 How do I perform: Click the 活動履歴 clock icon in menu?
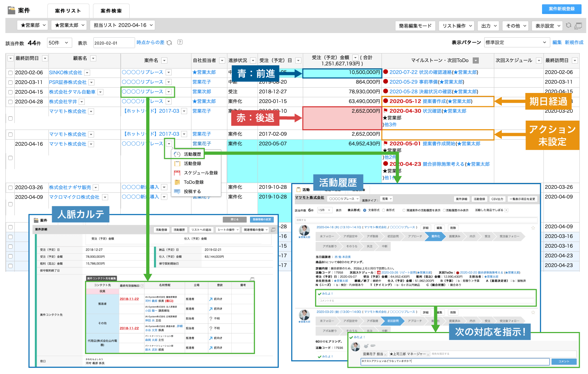pyautogui.click(x=177, y=154)
